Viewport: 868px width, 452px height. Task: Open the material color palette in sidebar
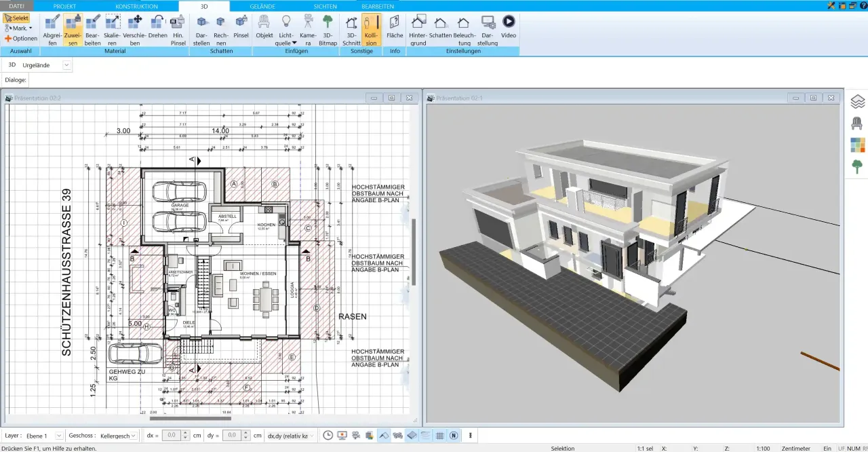tap(857, 145)
